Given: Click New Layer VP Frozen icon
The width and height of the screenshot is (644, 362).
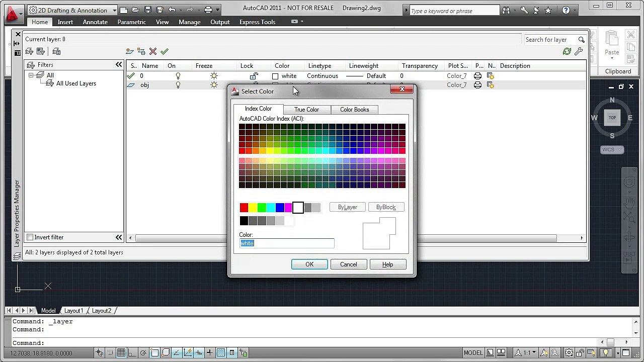Looking at the screenshot, I should click(141, 51).
